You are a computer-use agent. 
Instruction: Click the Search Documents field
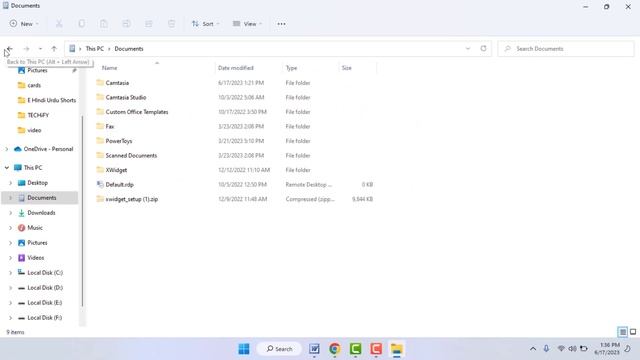(566, 49)
